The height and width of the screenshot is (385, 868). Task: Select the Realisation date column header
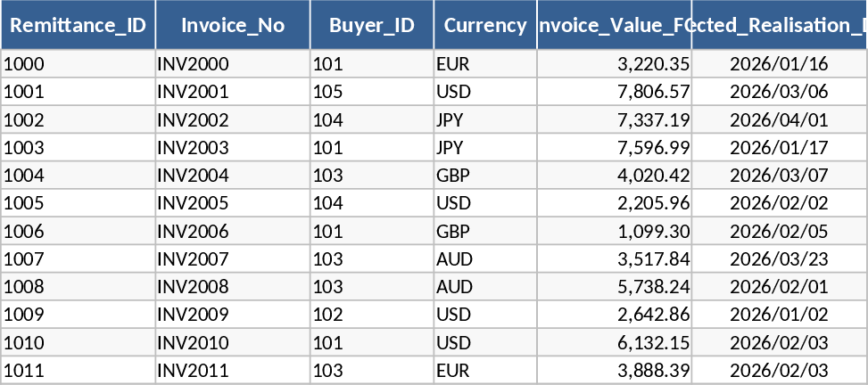(780, 25)
